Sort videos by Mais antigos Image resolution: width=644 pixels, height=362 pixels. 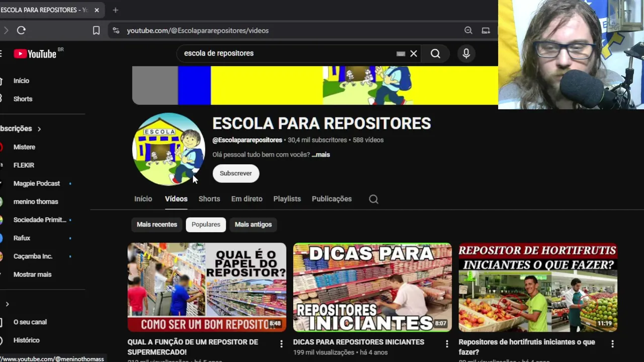[x=253, y=225]
